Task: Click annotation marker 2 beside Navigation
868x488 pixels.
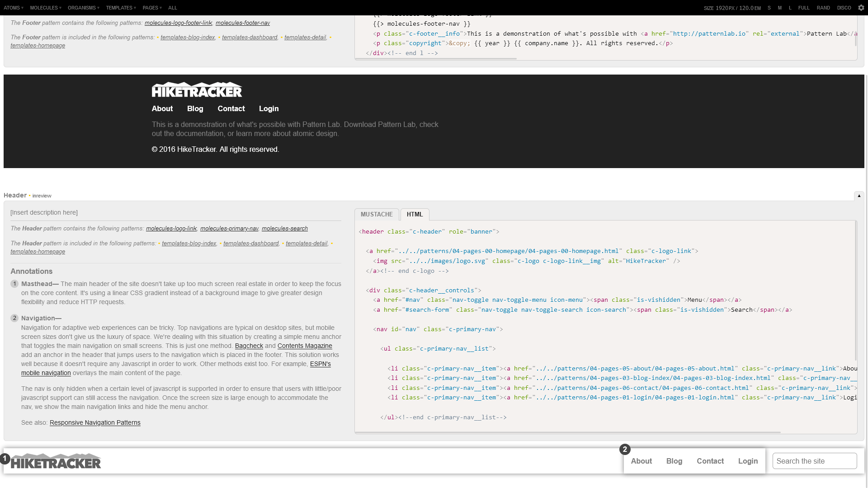Action: [x=14, y=318]
